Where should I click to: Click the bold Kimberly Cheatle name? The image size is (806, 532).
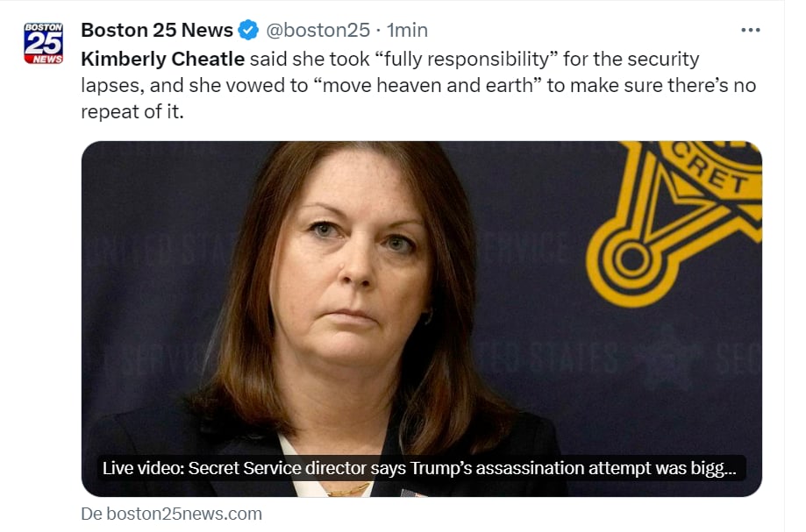click(x=162, y=59)
